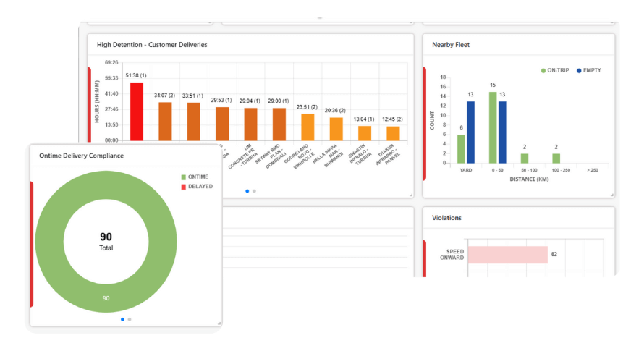Click the green bar for 100 - 250 km
This screenshot has height=351, width=644.
[556, 158]
